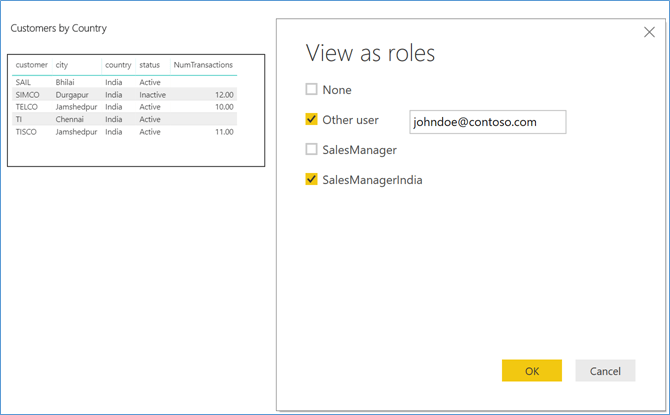This screenshot has height=415, width=670.
Task: Close the View as roles dialog
Action: (x=649, y=33)
